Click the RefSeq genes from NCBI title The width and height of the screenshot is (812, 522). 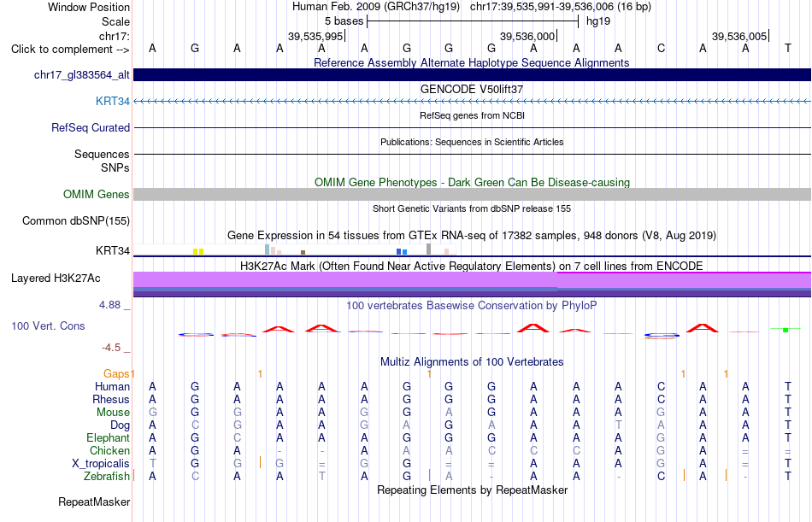(472, 115)
